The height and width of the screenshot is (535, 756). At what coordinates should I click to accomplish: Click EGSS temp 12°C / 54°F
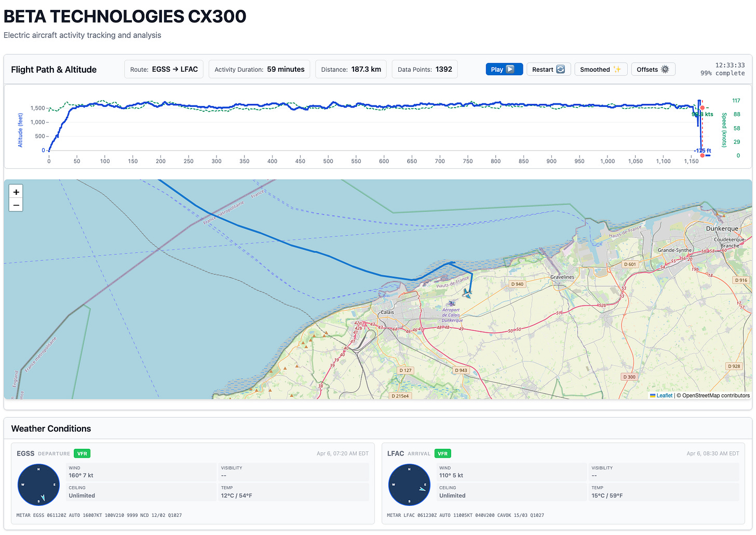[236, 496]
